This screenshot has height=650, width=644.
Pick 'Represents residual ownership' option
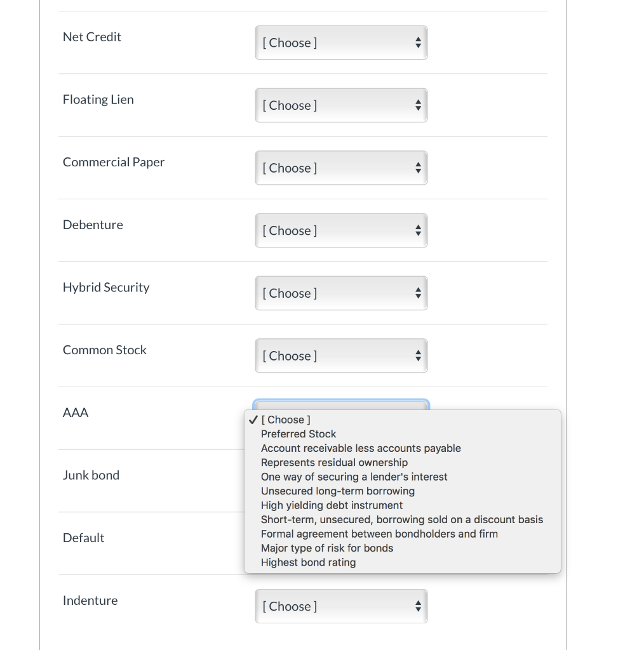[x=402, y=463]
